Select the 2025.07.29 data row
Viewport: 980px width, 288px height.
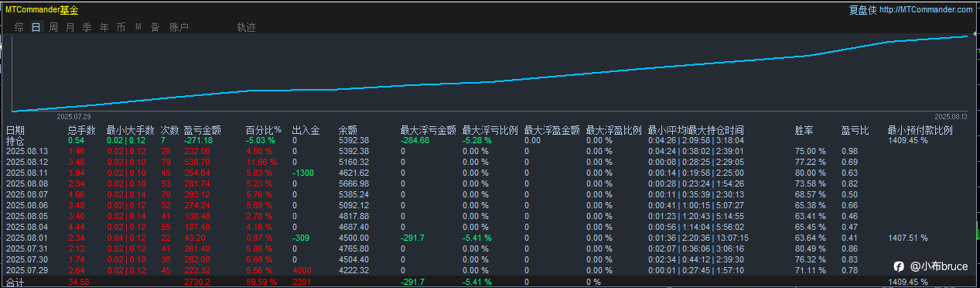490,270
